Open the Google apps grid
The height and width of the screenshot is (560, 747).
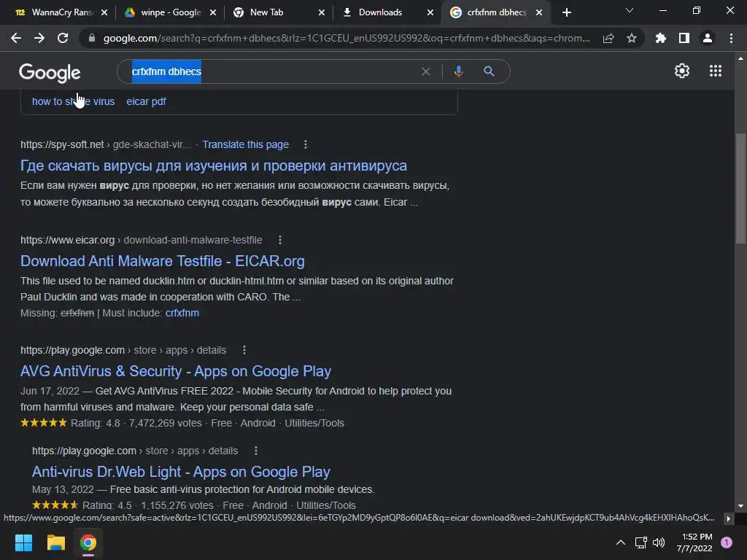tap(716, 71)
